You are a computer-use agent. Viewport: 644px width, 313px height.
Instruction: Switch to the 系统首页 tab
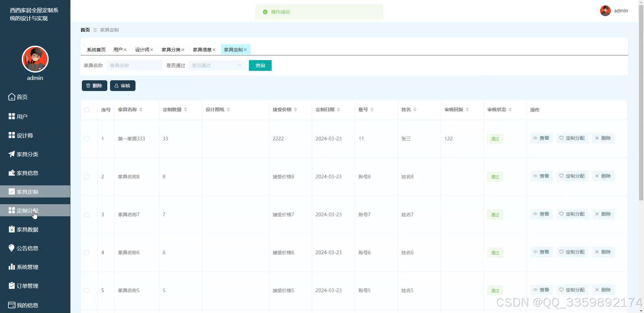(96, 50)
